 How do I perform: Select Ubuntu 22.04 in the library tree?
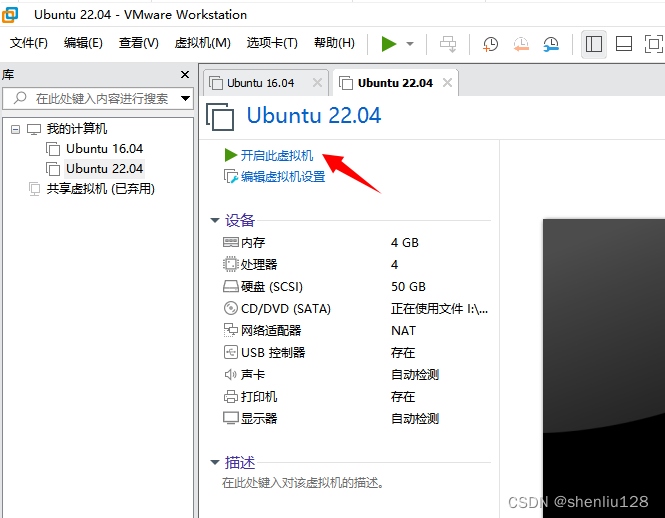104,169
